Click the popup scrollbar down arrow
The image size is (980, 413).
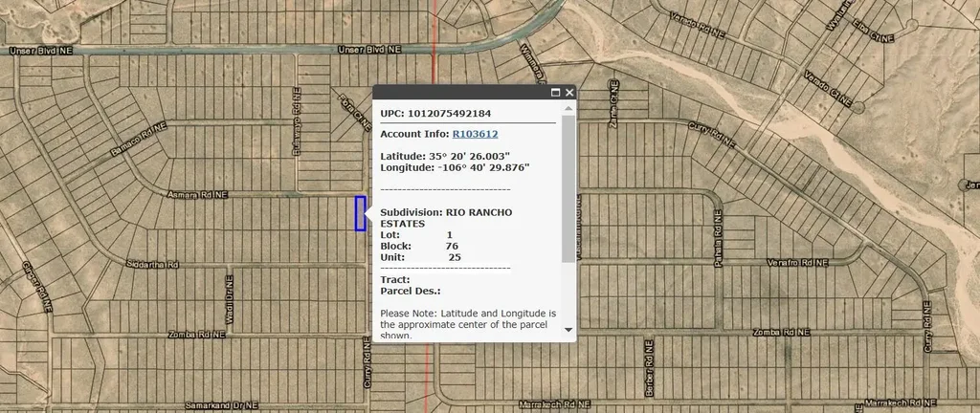(568, 329)
